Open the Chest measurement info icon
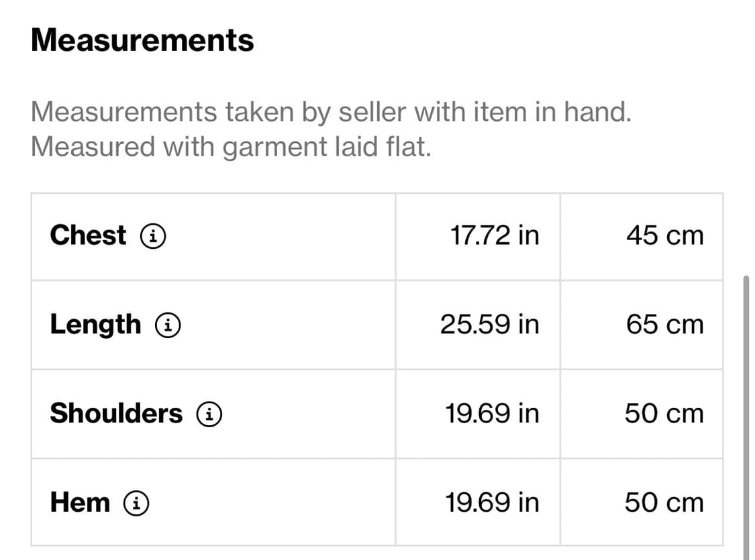The width and height of the screenshot is (755, 560). (153, 235)
